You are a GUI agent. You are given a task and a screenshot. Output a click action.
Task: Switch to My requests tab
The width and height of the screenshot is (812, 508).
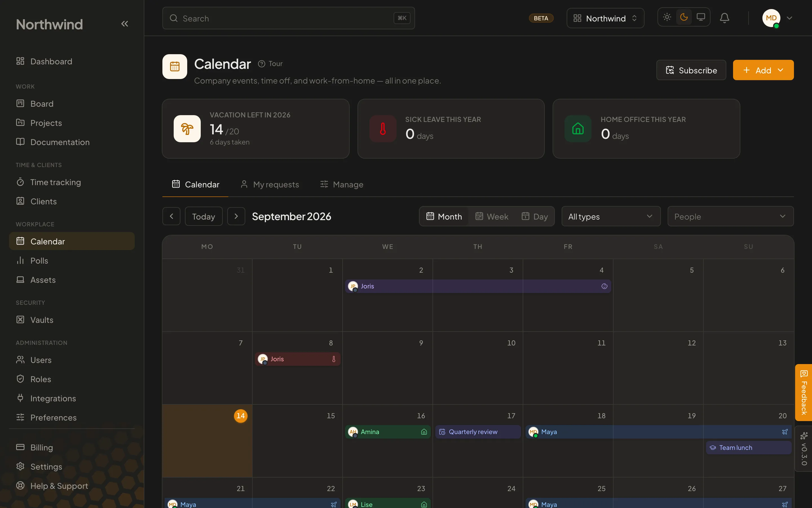[x=270, y=185]
